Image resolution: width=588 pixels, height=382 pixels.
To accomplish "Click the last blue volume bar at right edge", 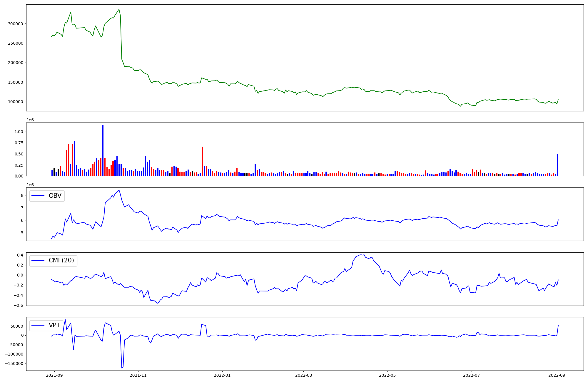I will (558, 165).
